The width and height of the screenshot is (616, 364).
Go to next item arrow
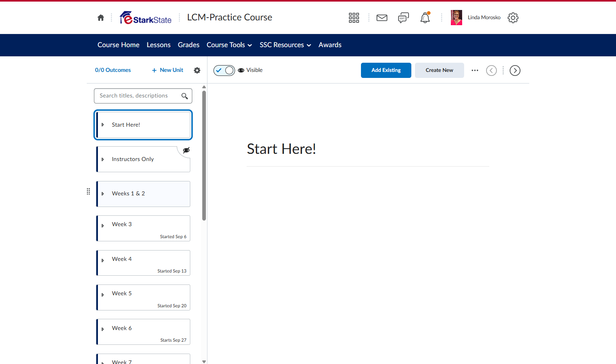tap(515, 70)
